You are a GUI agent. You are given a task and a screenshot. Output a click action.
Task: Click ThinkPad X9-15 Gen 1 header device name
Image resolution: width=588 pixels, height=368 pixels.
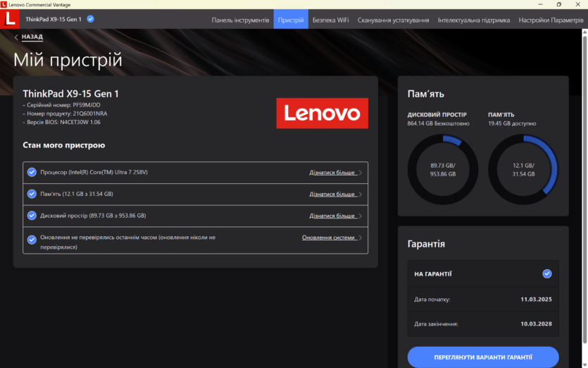click(54, 19)
